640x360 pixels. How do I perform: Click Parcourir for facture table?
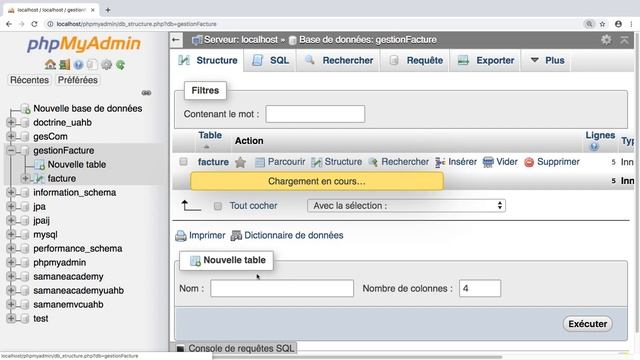280,162
